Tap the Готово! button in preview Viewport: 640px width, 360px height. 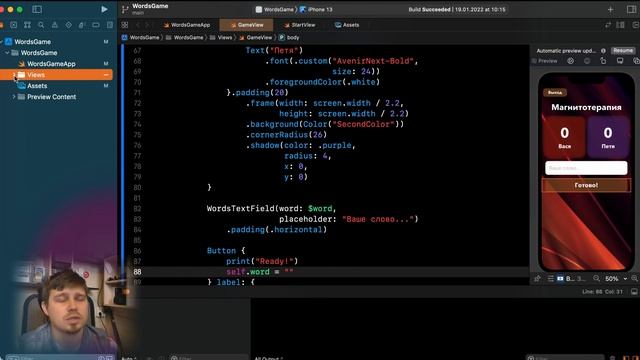coord(586,185)
